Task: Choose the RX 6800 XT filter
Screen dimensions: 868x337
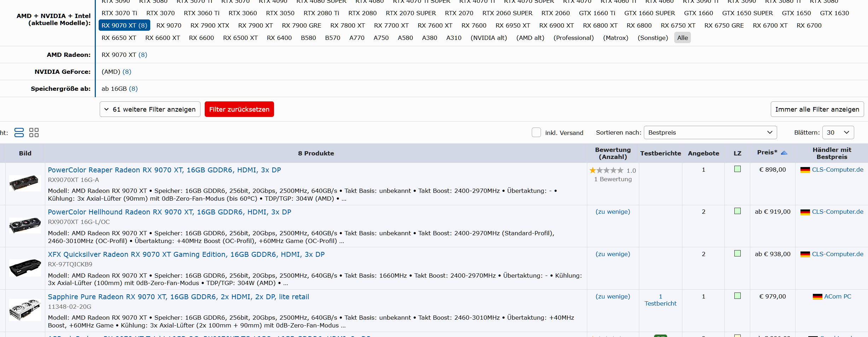Action: (x=600, y=25)
